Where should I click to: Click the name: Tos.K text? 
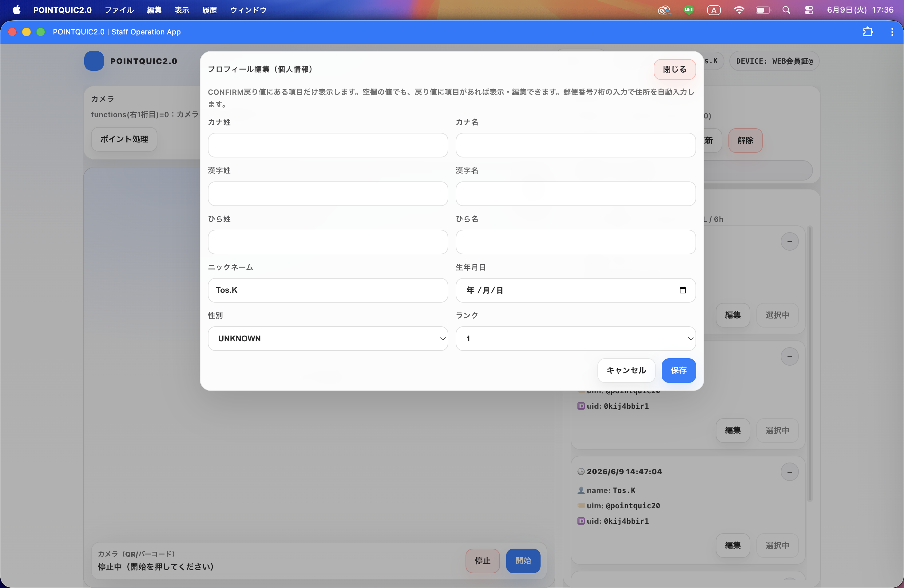pyautogui.click(x=611, y=491)
